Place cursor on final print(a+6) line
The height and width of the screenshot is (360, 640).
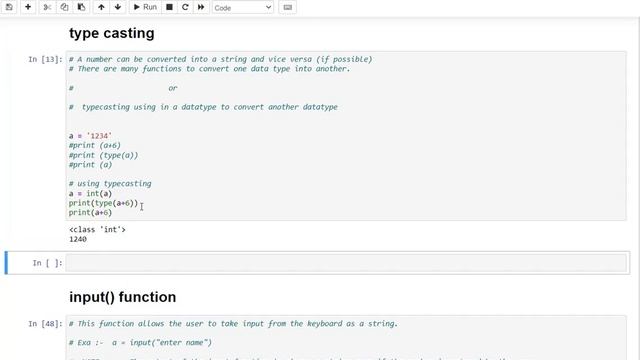coord(90,213)
